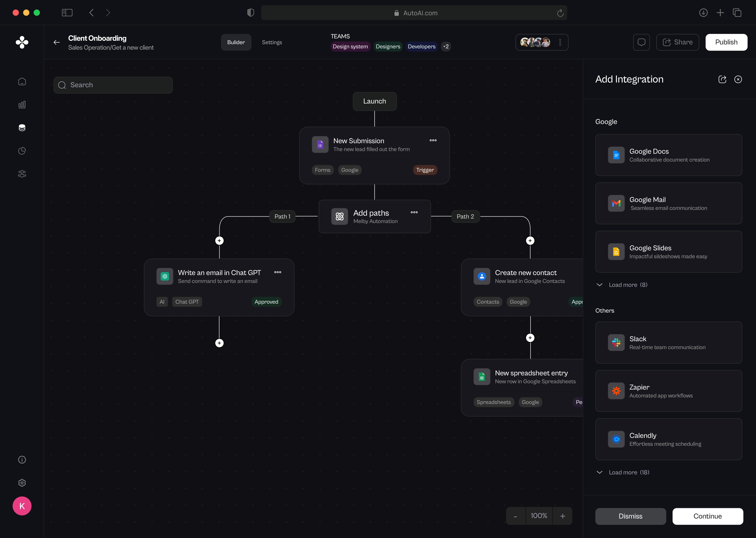Switch to the Settings tab
756x538 pixels.
point(272,42)
